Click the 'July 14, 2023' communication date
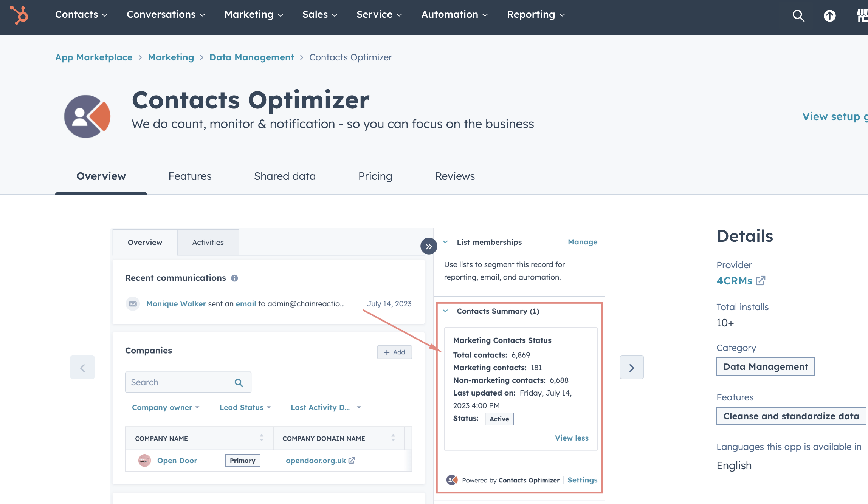Image resolution: width=868 pixels, height=504 pixels. coord(389,304)
